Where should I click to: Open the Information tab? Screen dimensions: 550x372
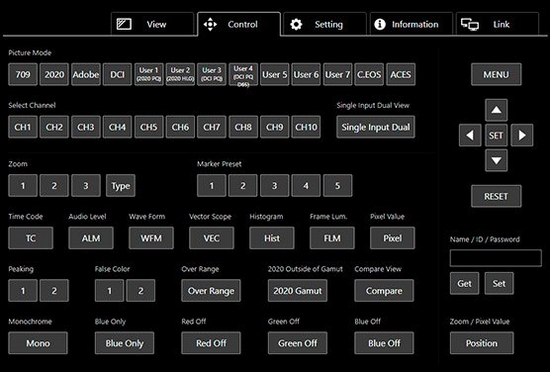click(x=411, y=24)
